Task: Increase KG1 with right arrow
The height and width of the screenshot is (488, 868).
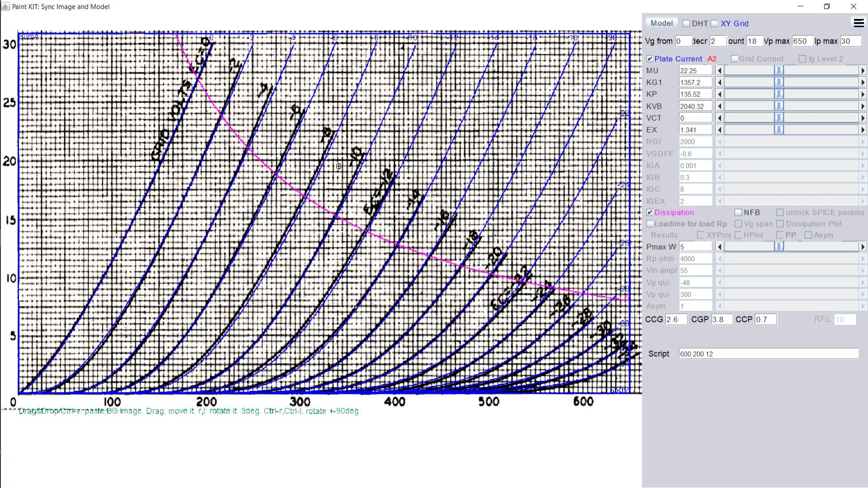Action: tap(863, 82)
